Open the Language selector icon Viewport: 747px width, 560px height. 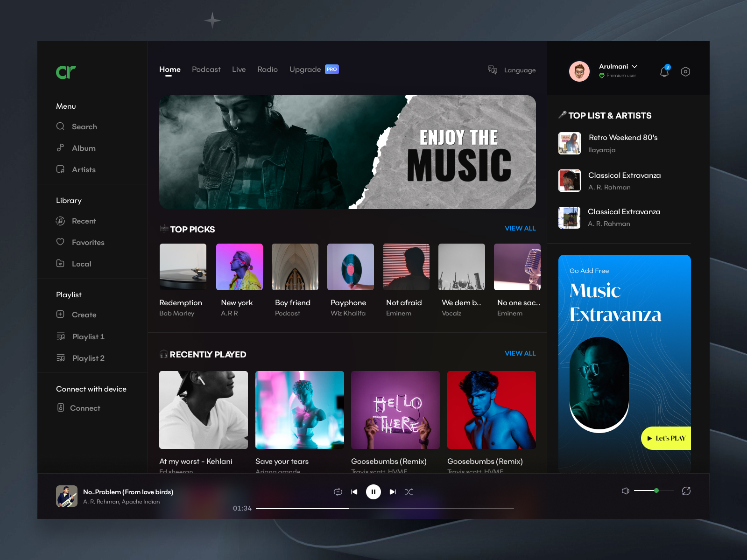(x=492, y=70)
